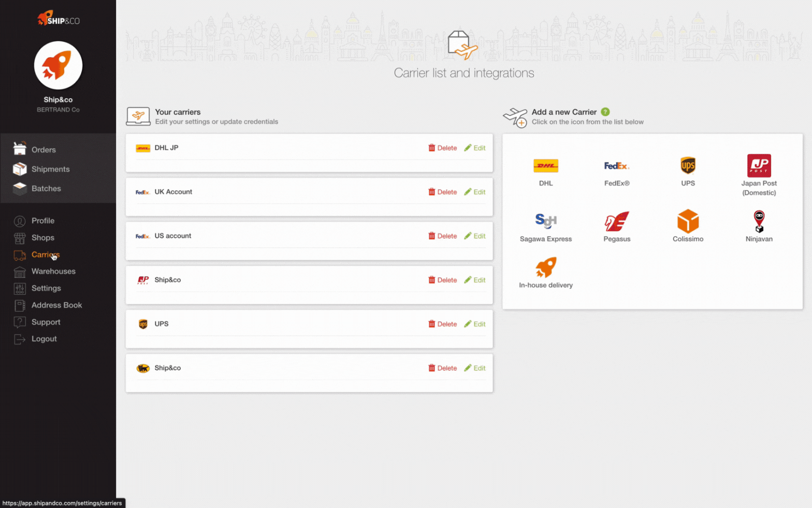Viewport: 812px width, 508px height.
Task: Delete the US account FedEx carrier
Action: point(442,236)
